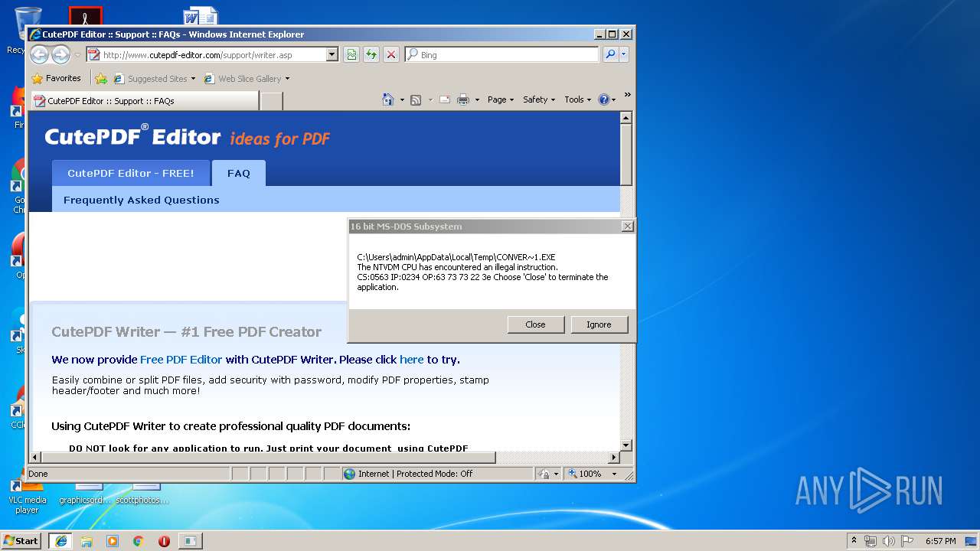Screen dimensions: 980x551
Task: Expand the command bar overflow chevron
Action: point(627,95)
